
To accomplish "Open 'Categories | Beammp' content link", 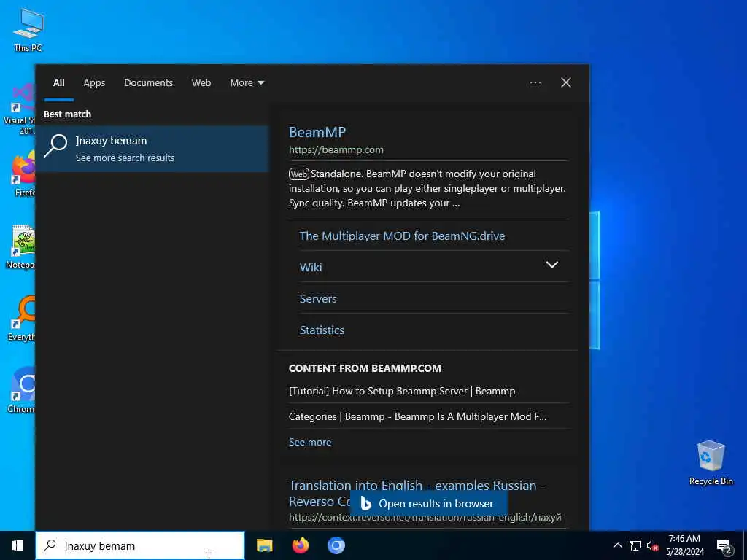I will click(417, 416).
